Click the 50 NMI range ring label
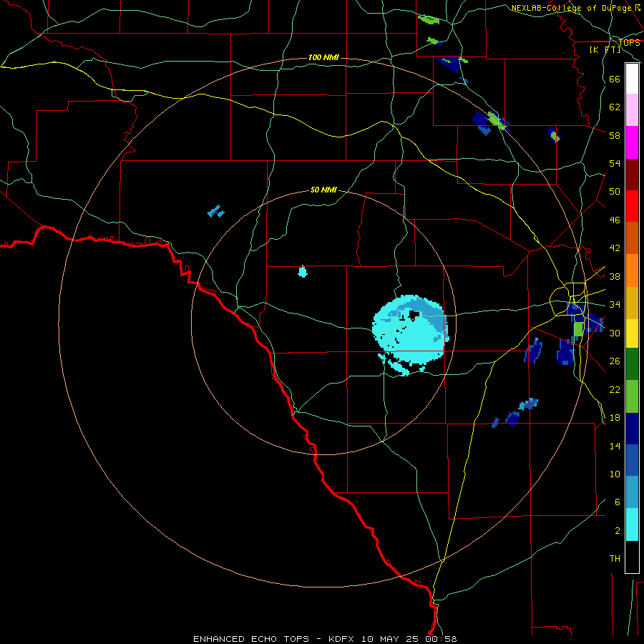Viewport: 644px width, 644px height. pos(323,190)
